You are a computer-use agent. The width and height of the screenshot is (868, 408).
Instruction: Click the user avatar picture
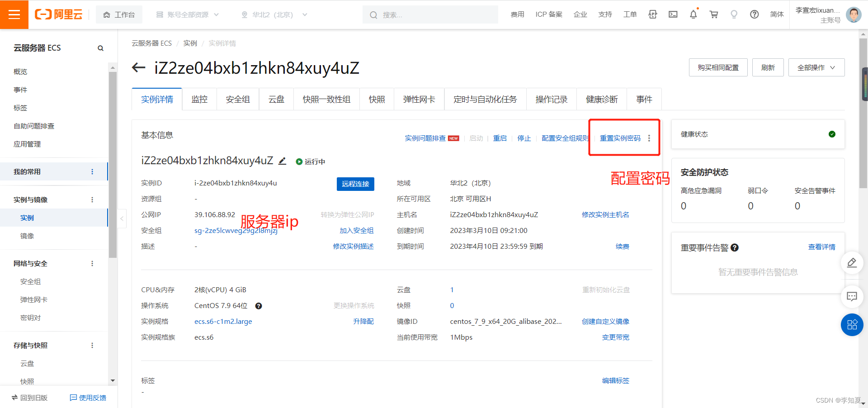click(x=854, y=14)
